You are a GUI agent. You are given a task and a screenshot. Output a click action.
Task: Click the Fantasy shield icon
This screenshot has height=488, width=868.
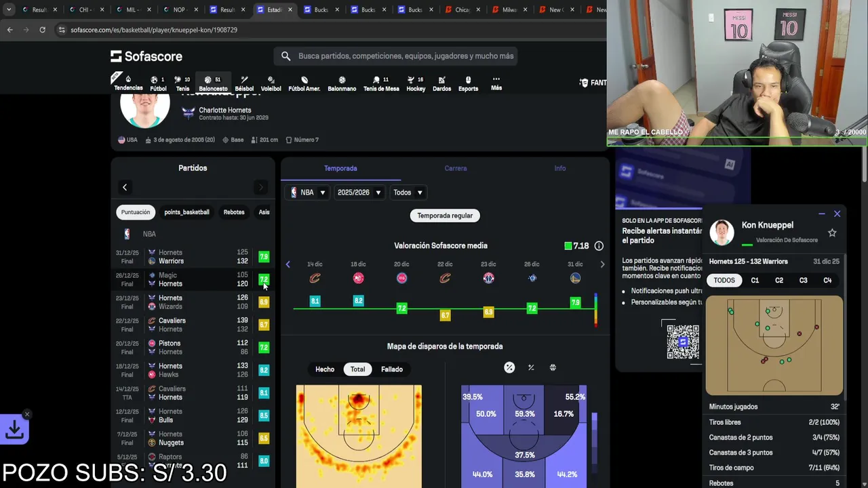[x=584, y=83]
